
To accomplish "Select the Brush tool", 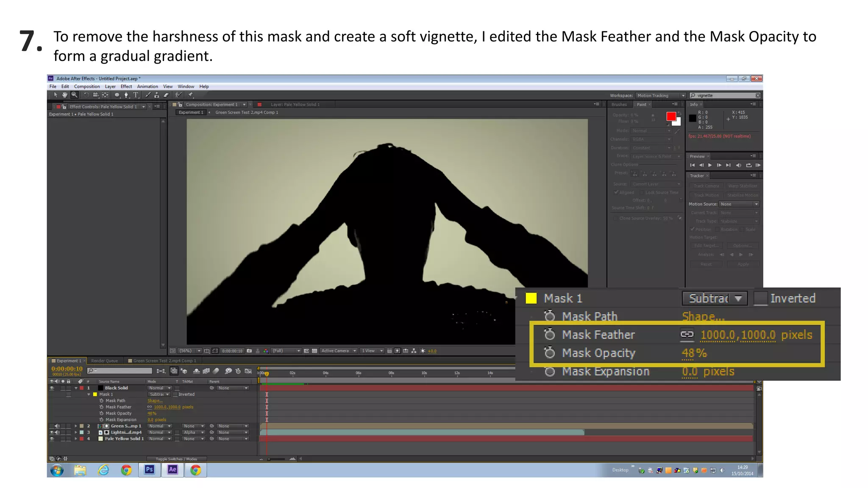I will coord(147,95).
